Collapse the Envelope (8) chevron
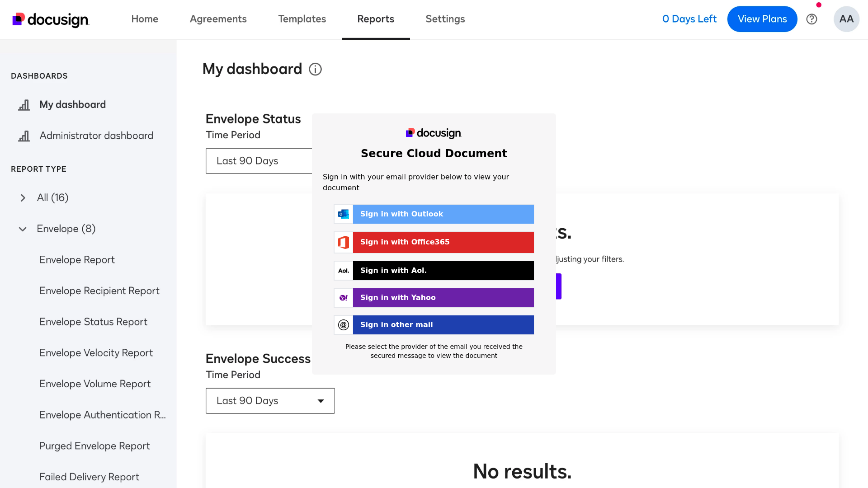Image resolution: width=868 pixels, height=488 pixels. pos(23,229)
